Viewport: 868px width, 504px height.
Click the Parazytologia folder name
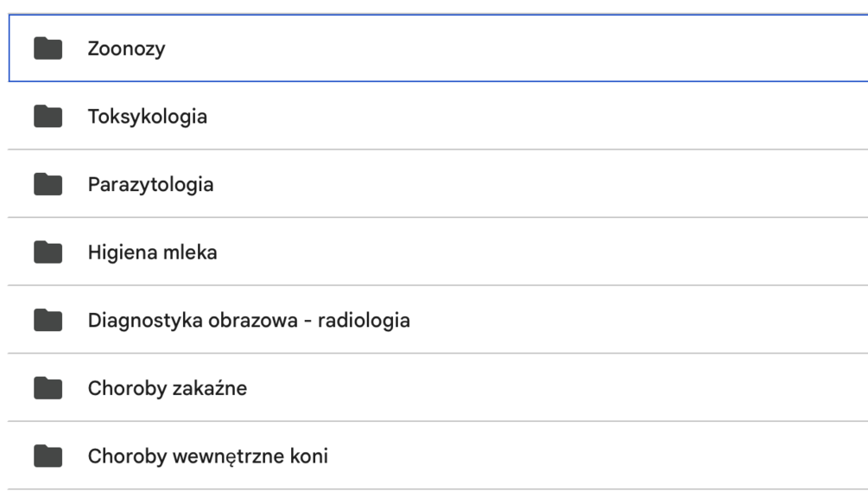point(150,184)
